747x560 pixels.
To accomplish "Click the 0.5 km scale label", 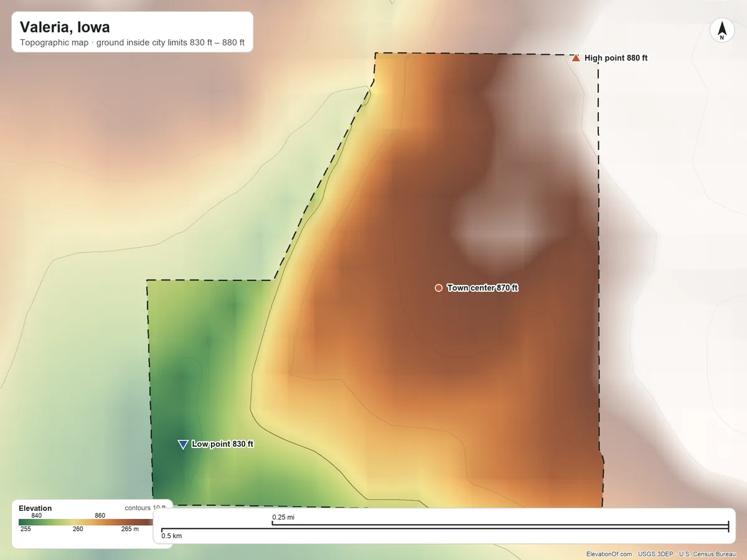I will pyautogui.click(x=172, y=536).
